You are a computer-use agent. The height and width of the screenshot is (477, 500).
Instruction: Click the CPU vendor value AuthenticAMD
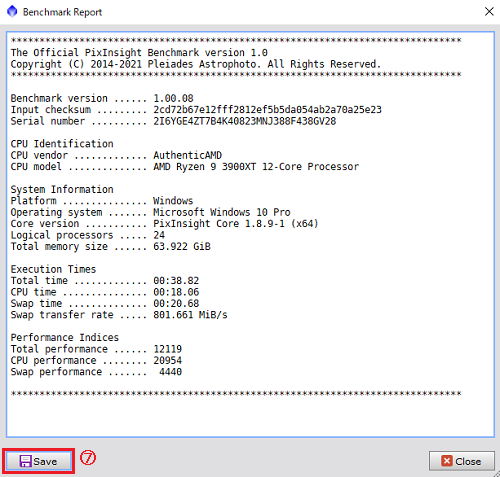[x=187, y=155]
